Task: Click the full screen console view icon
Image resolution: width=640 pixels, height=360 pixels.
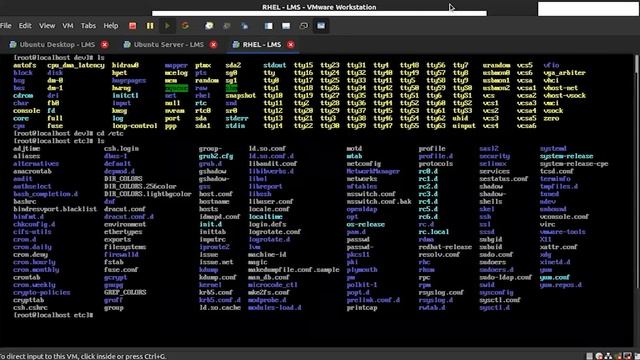Action: tap(321, 26)
